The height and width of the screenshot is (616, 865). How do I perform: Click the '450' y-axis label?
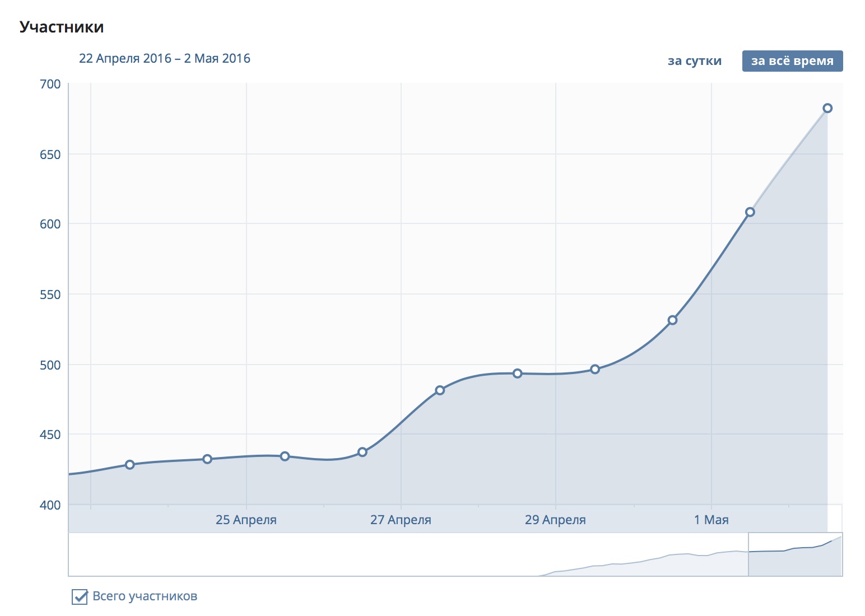coord(50,435)
